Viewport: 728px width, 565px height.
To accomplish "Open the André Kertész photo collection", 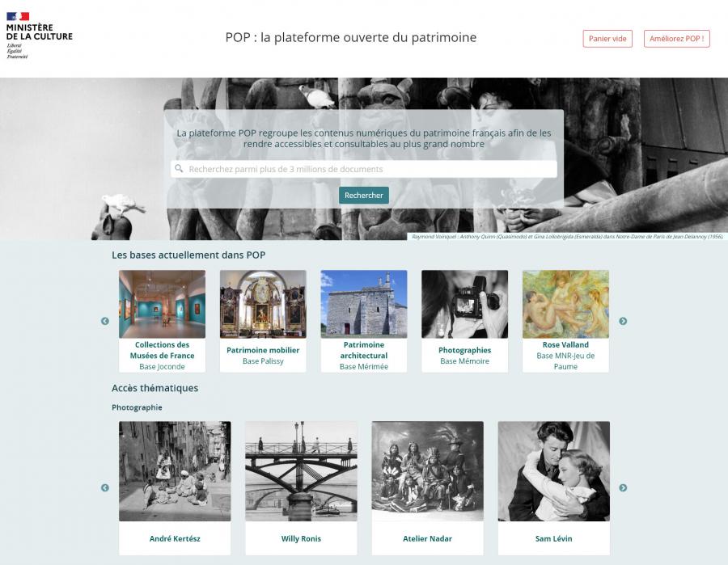I will tap(175, 488).
